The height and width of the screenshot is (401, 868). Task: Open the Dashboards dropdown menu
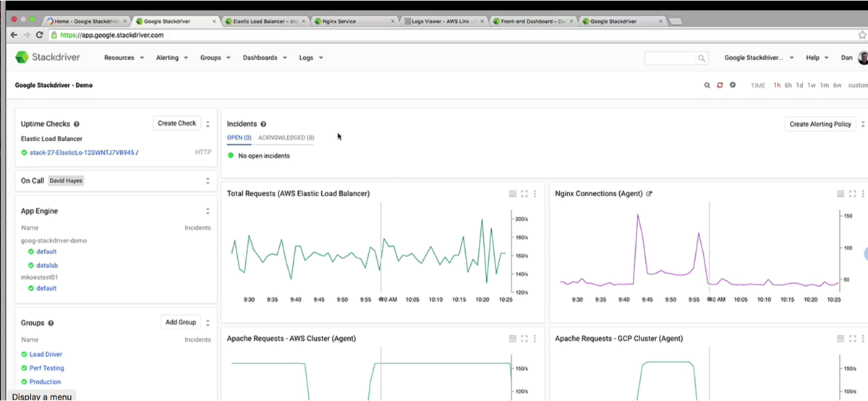tap(265, 58)
